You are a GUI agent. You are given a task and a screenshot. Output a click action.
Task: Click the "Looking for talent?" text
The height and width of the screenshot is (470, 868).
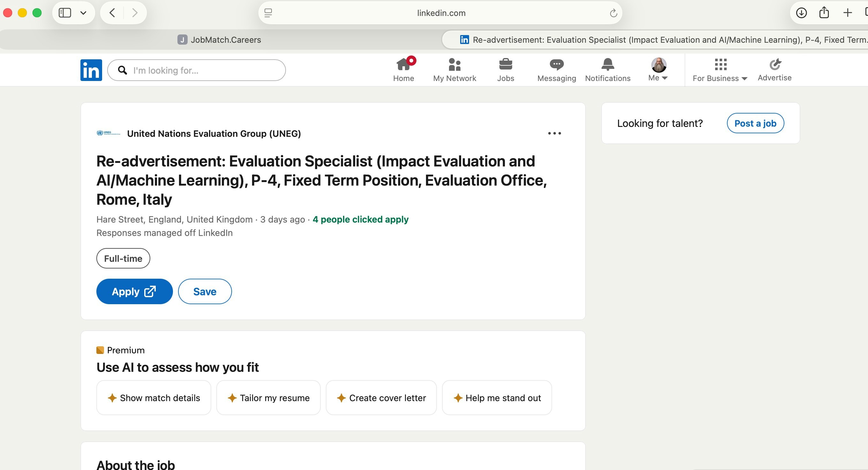point(660,124)
